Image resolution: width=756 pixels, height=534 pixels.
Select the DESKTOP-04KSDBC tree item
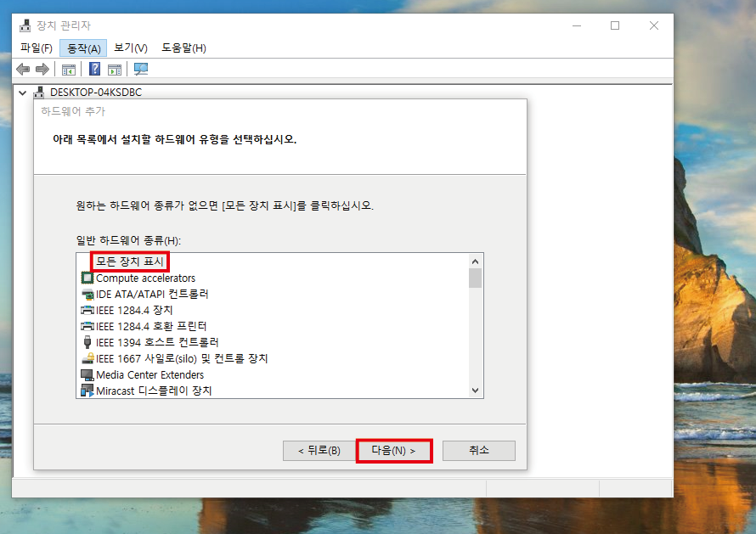[96, 92]
